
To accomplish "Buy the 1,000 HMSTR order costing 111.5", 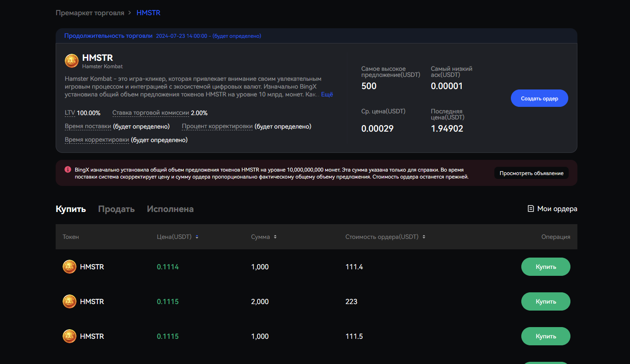I will pyautogui.click(x=546, y=336).
